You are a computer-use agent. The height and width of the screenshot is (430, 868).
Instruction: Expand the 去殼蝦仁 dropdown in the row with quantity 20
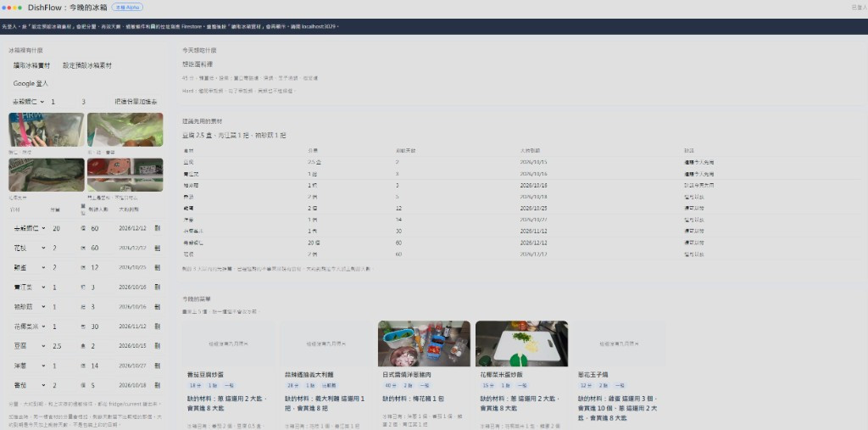click(x=28, y=228)
